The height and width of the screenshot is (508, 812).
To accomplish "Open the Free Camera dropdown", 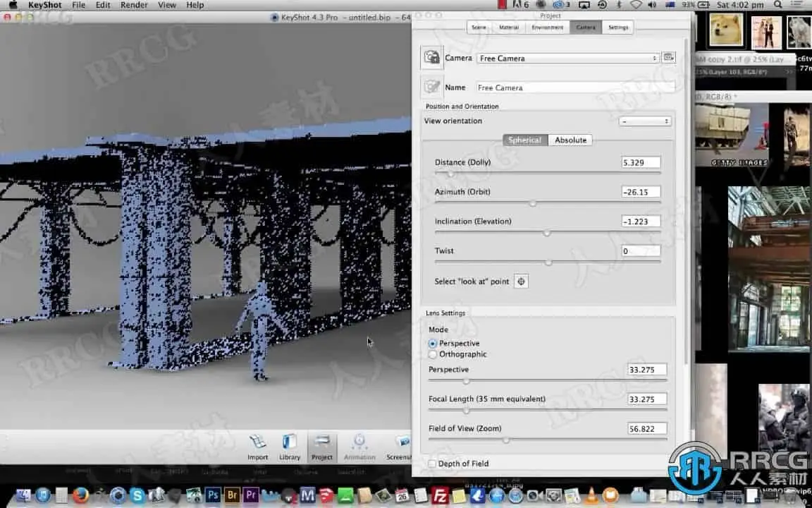I will [x=567, y=59].
